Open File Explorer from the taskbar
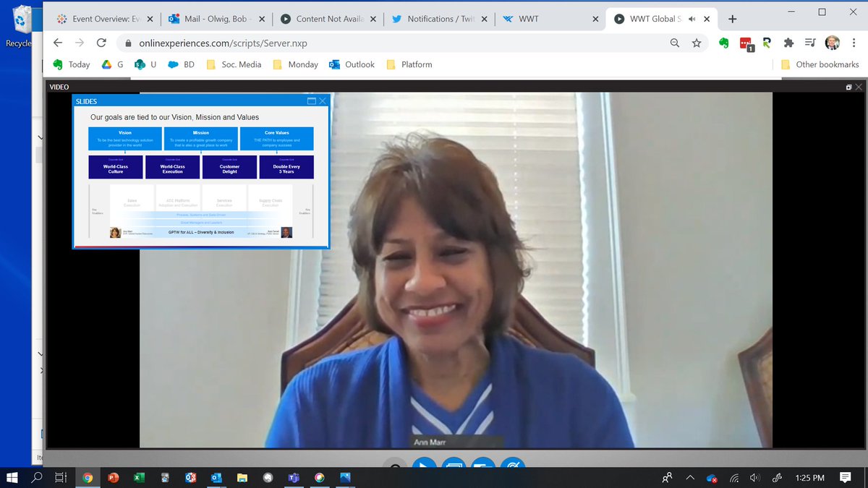Screen dimensions: 868x488 point(242,477)
